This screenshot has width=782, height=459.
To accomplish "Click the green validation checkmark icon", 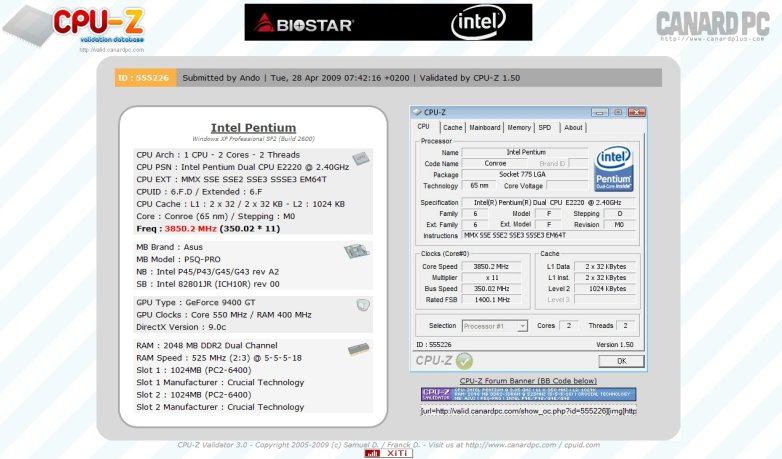I will click(464, 360).
